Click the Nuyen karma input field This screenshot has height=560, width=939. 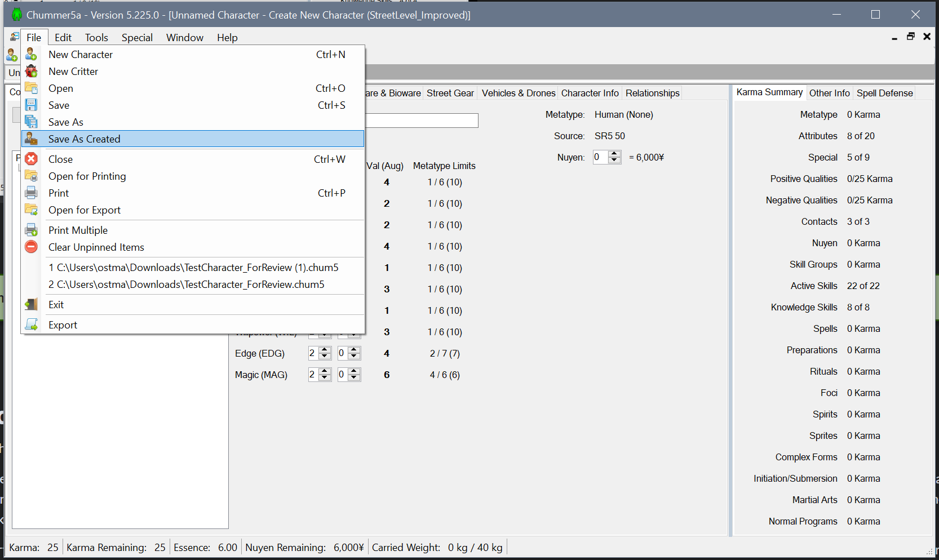[x=601, y=157]
